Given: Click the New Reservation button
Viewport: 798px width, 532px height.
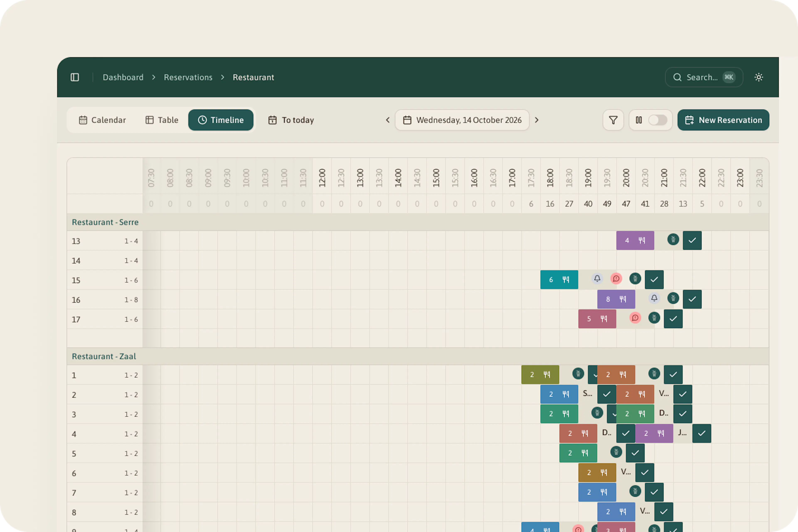Looking at the screenshot, I should (723, 120).
